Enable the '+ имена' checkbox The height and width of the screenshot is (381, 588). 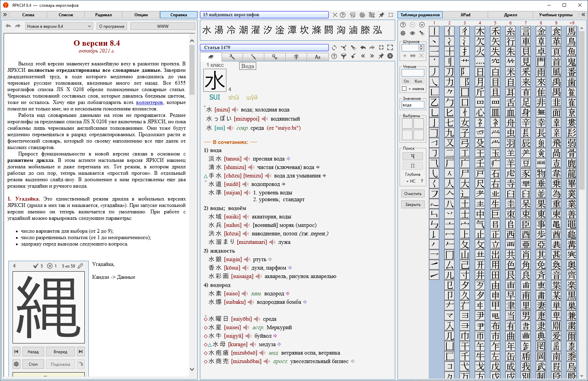pos(404,89)
